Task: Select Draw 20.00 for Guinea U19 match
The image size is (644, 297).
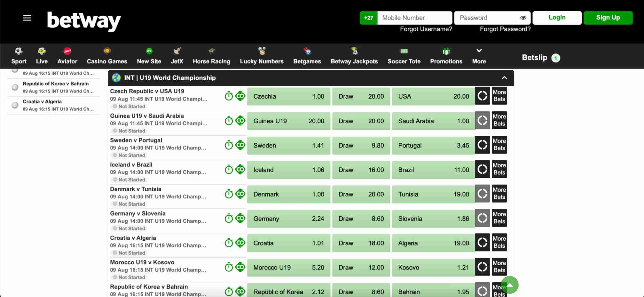Action: tap(361, 121)
